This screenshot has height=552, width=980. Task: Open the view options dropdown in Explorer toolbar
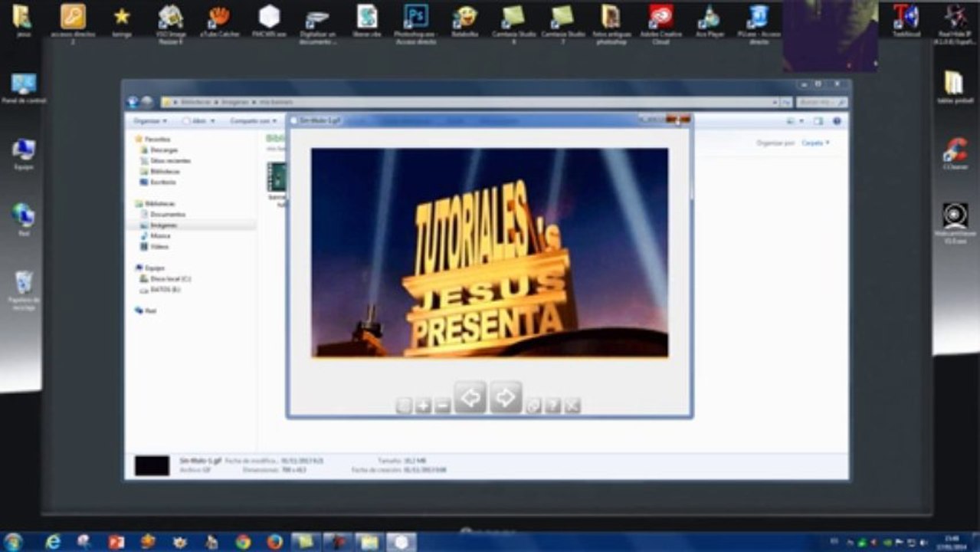(801, 121)
